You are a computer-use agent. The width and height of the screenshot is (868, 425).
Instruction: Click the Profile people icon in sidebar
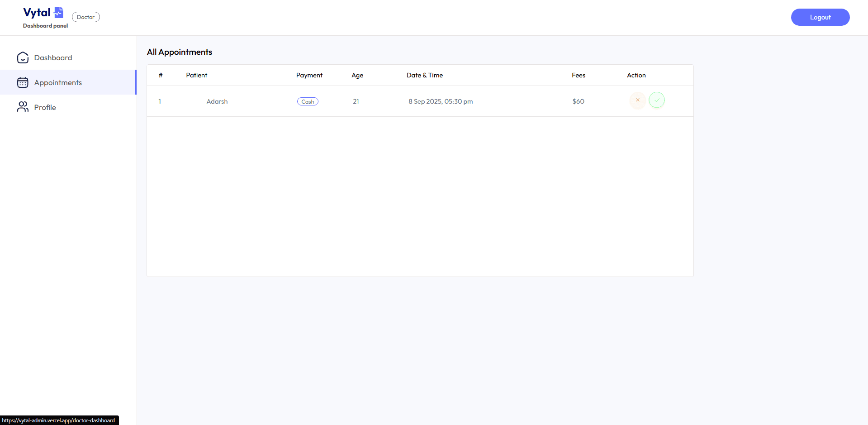click(23, 107)
